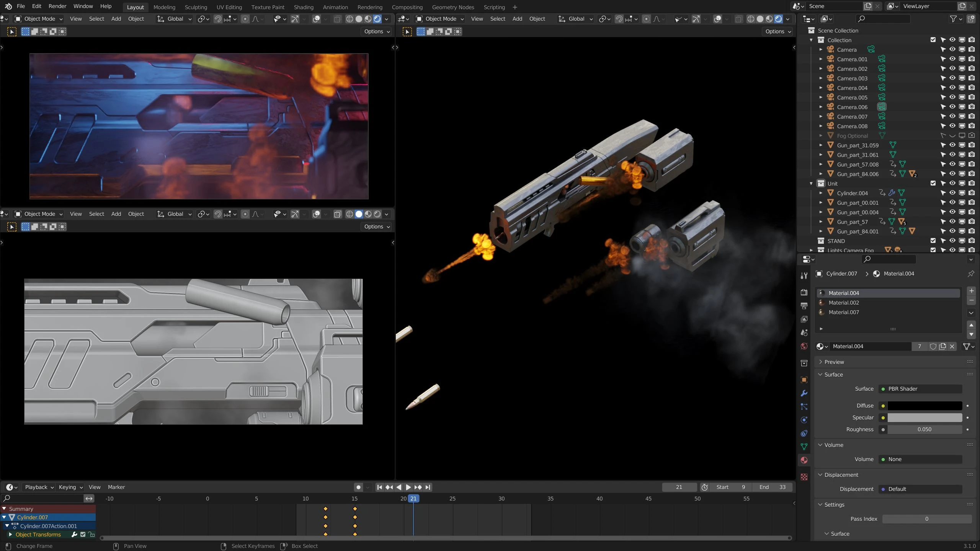
Task: Jump to the end of the timeline
Action: point(428,487)
